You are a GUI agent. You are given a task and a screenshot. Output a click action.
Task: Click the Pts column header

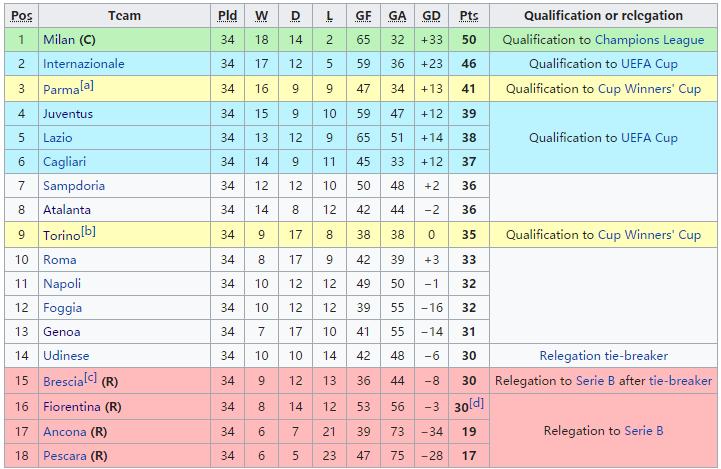469,16
